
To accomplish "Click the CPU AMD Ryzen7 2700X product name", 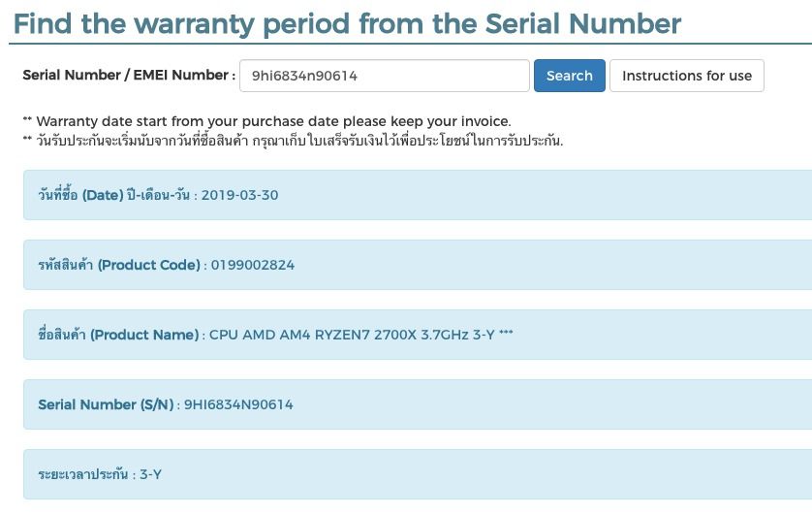I will (360, 335).
